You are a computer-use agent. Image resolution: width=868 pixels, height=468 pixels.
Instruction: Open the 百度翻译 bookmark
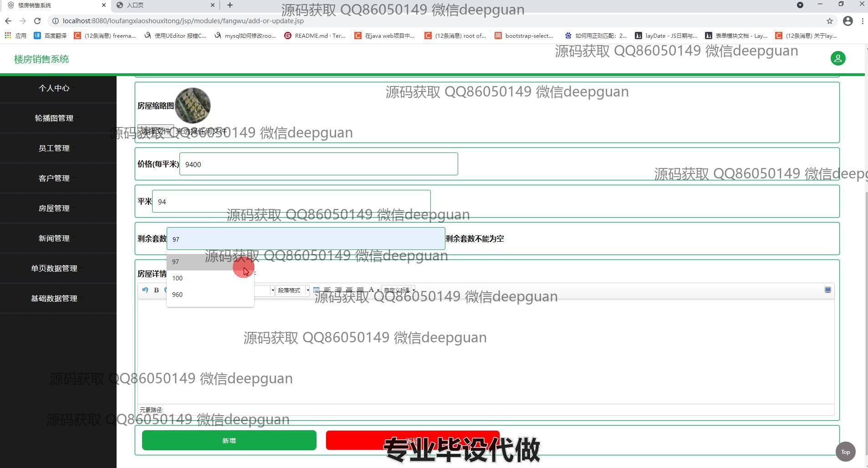(51, 36)
